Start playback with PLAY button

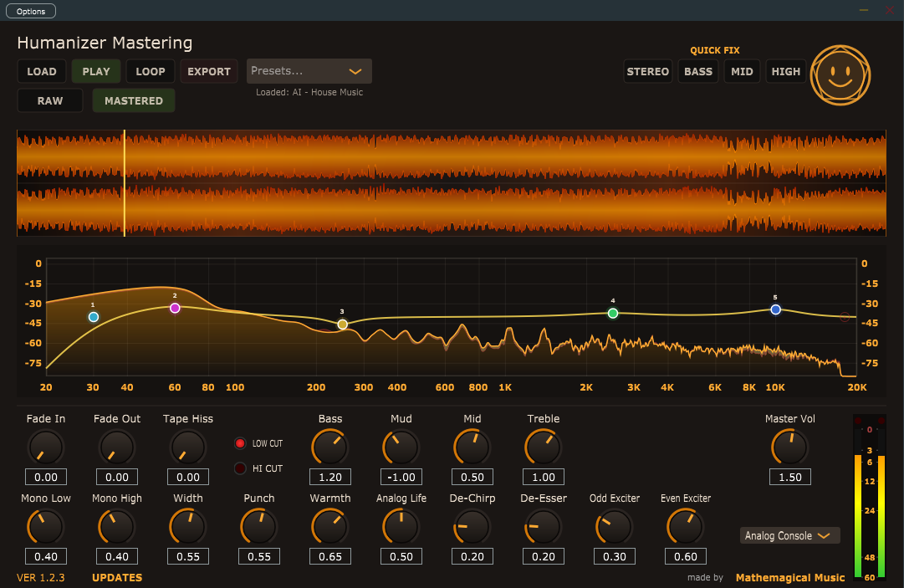coord(95,71)
